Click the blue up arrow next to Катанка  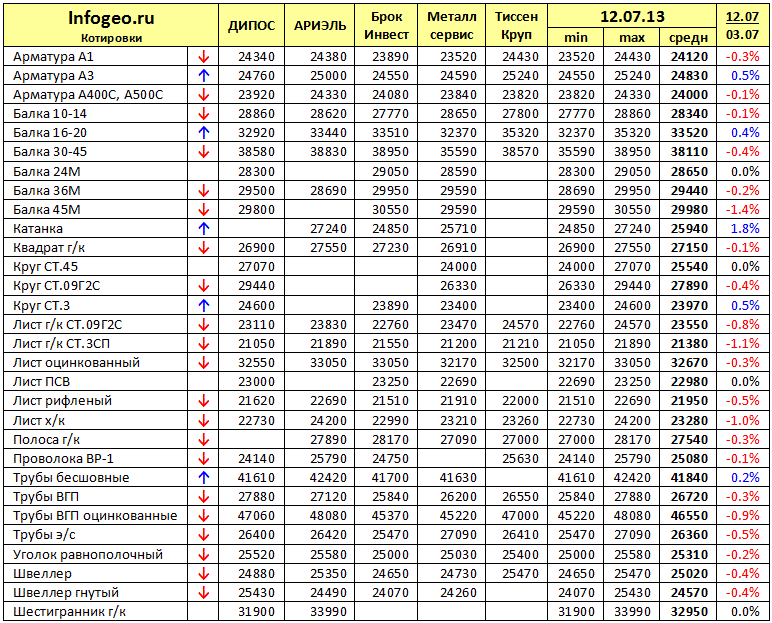203,229
